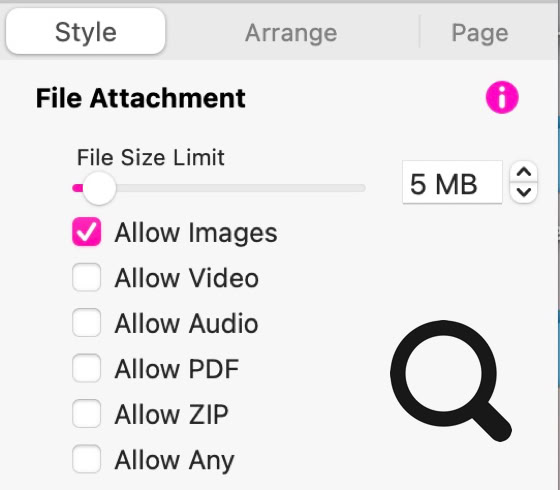Image resolution: width=560 pixels, height=490 pixels.
Task: Turn on the Allow Any checkbox
Action: point(86,459)
